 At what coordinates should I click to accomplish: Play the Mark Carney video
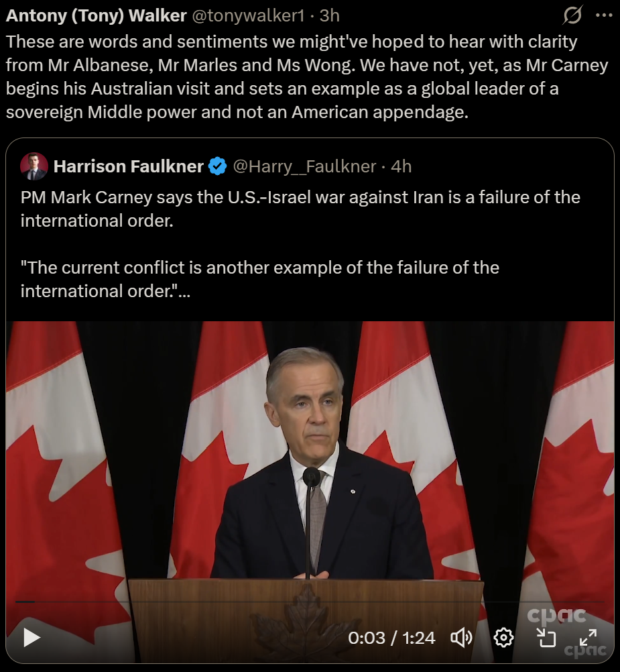(x=32, y=637)
